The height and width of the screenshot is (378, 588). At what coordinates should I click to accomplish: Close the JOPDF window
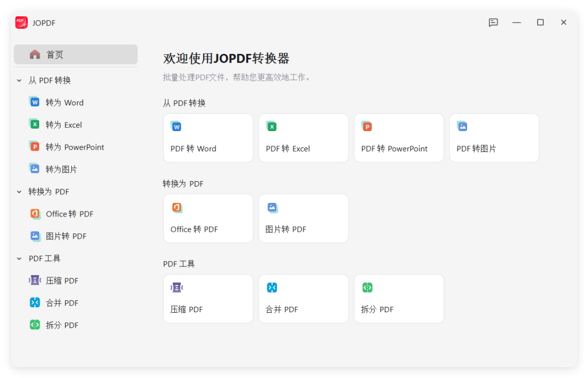tap(563, 22)
